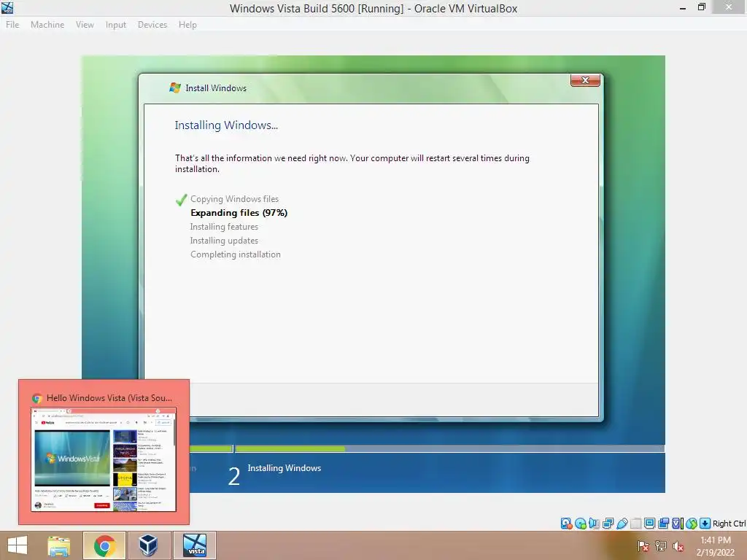Click the network adapters indicator icon
Image resolution: width=747 pixels, height=560 pixels.
pyautogui.click(x=608, y=524)
